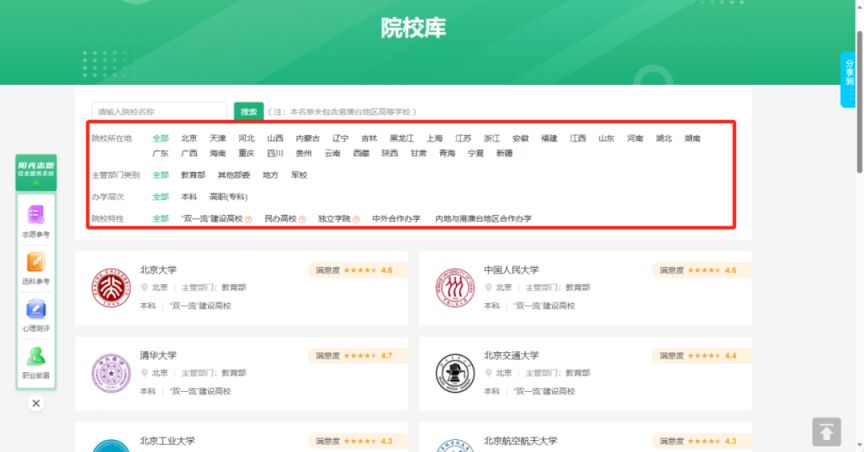
Task: Filter schools by 北京 region
Action: 189,138
